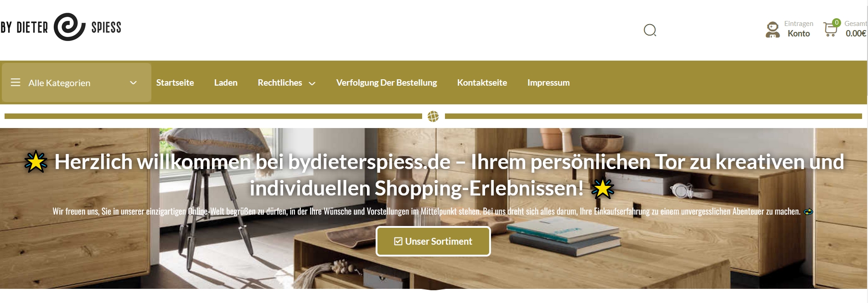Click the Unser Sortiment button
This screenshot has width=868, height=303.
[x=433, y=241]
